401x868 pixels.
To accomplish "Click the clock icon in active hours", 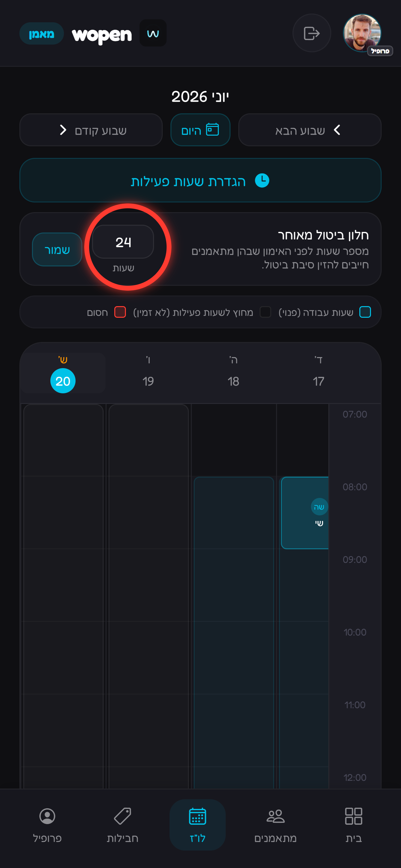I will coord(262,181).
